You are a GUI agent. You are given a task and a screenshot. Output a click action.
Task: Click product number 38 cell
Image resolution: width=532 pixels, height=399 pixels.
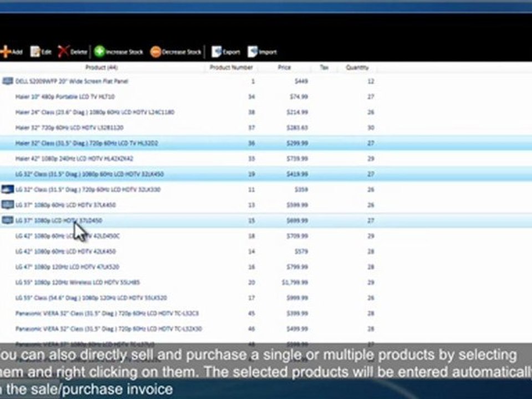pos(252,112)
